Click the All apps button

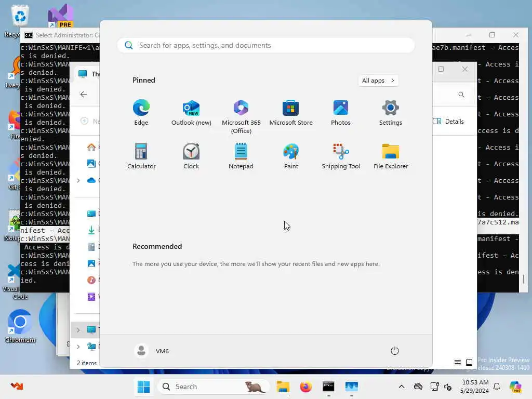coord(378,81)
